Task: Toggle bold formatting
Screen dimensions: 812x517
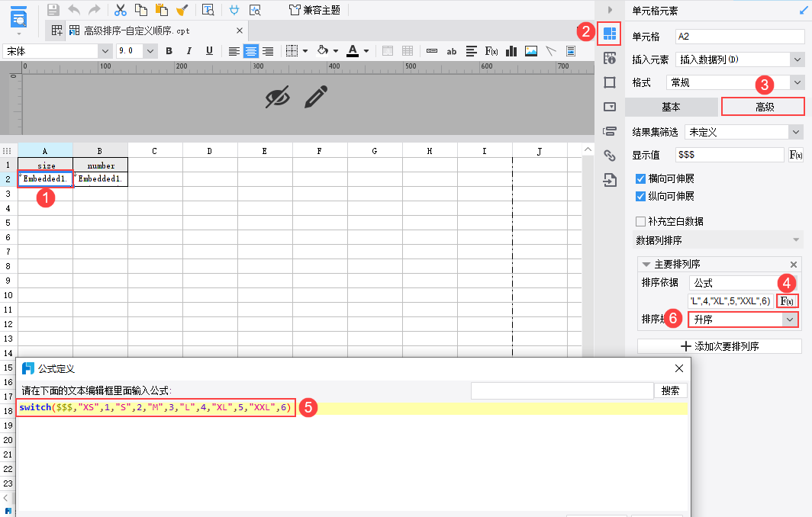Action: coord(169,51)
